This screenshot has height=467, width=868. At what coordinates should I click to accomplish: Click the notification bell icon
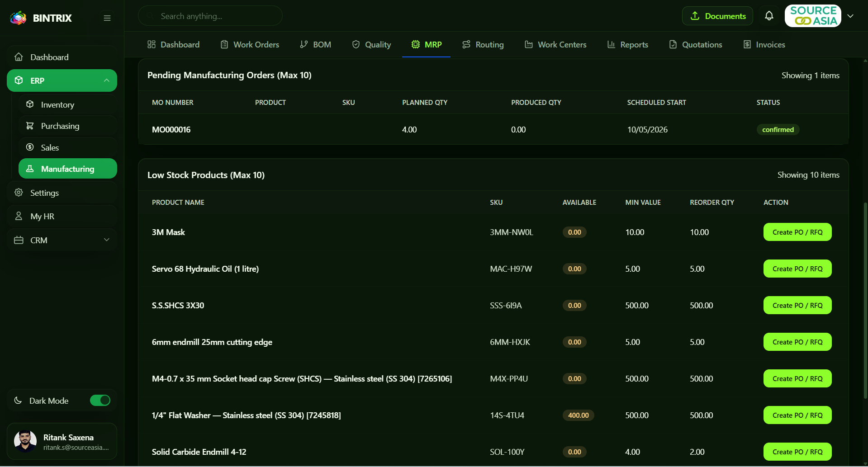pos(769,16)
